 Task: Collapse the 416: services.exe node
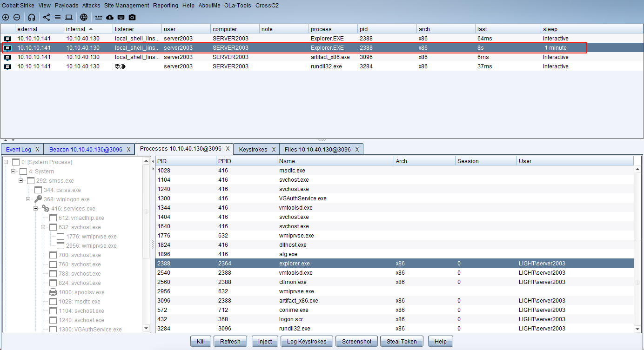pos(36,208)
